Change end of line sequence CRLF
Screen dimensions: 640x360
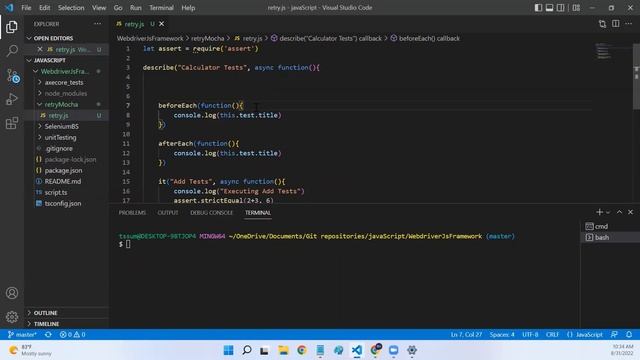(x=552, y=334)
